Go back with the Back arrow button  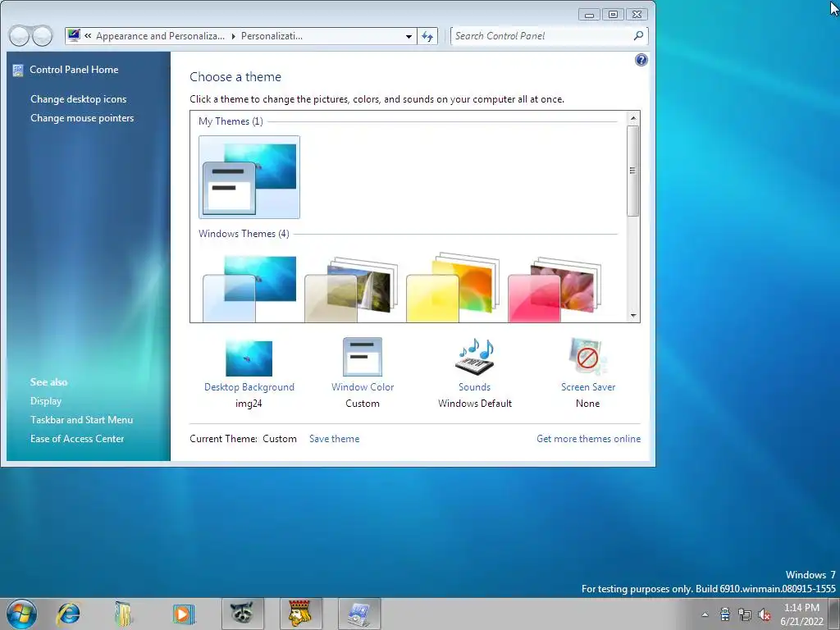coord(20,36)
